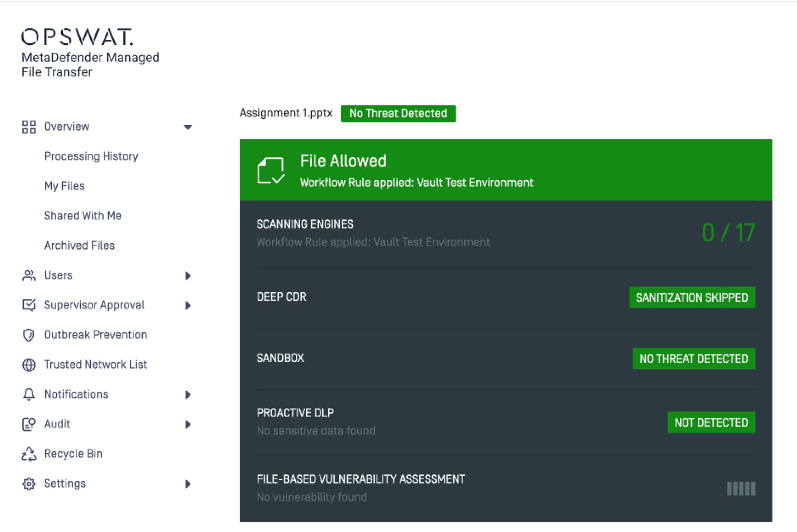This screenshot has width=797, height=532.
Task: Expand the Settings submenu arrow
Action: (188, 484)
